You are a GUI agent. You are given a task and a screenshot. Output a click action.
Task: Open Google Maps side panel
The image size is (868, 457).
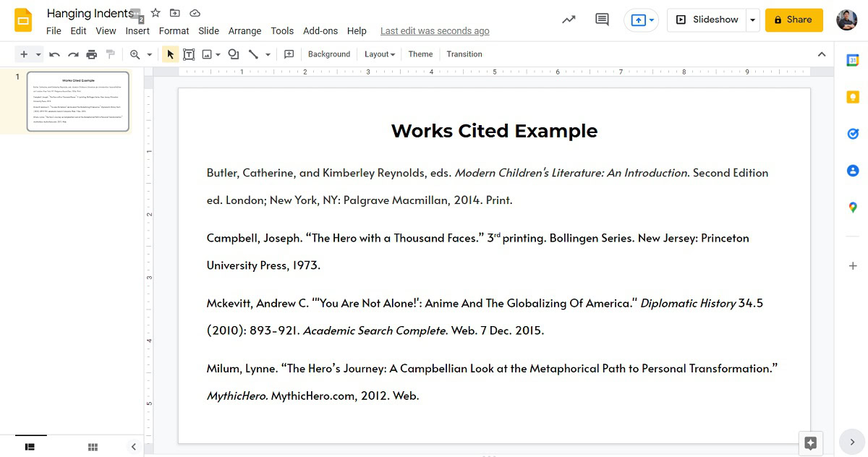[852, 207]
